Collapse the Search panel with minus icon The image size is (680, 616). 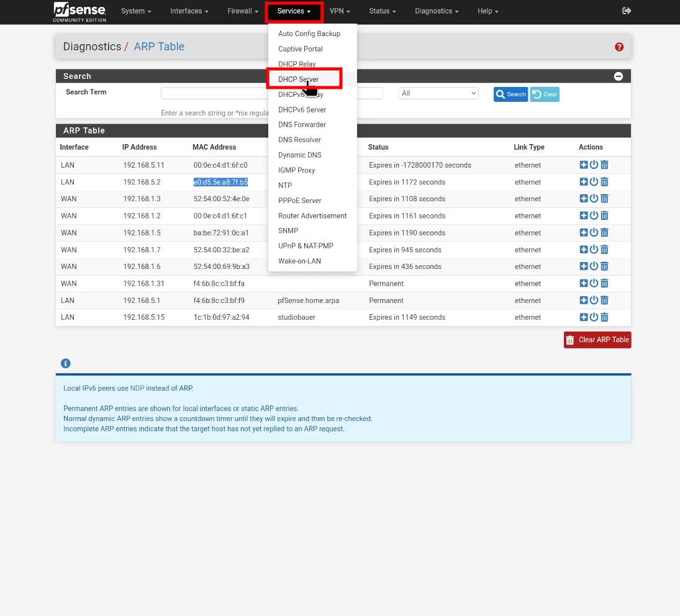(x=618, y=76)
